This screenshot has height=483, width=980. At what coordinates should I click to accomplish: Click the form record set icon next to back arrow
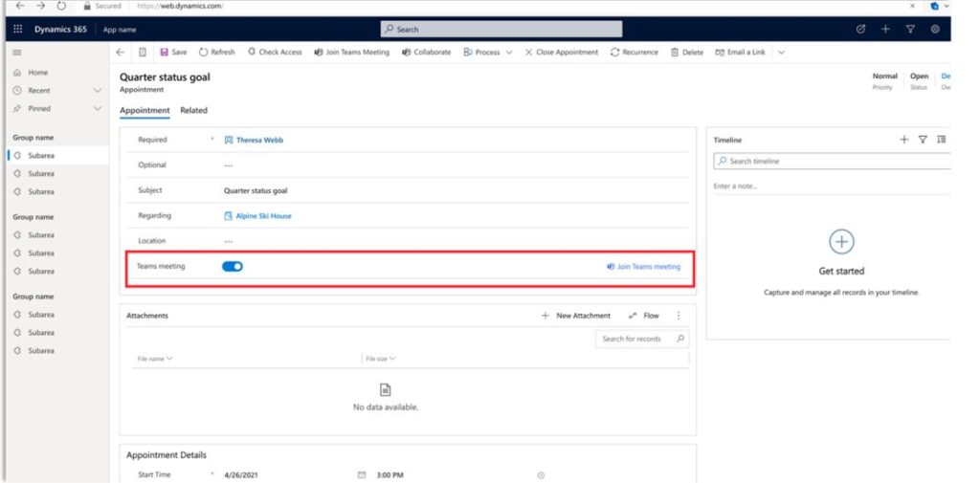click(x=143, y=53)
